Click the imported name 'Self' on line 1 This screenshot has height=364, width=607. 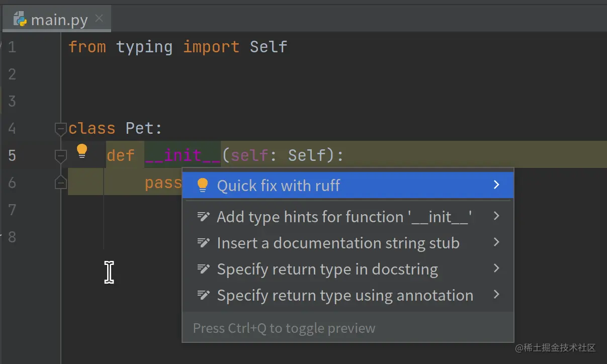[x=269, y=47]
